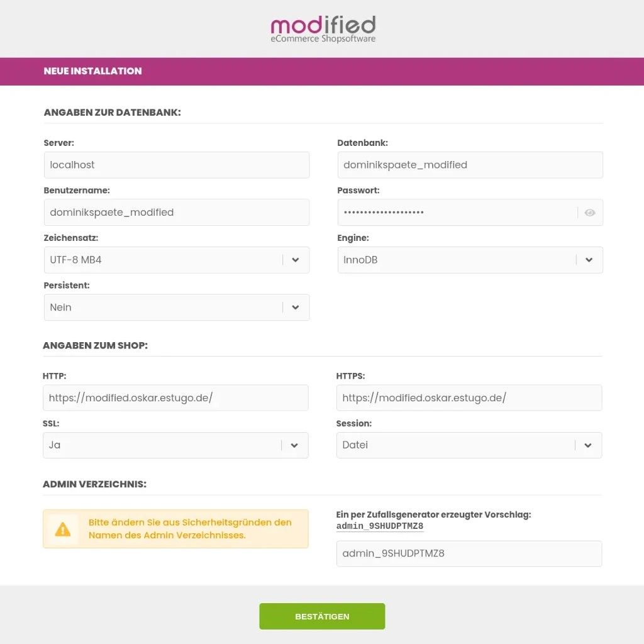This screenshot has height=644, width=644.
Task: Expand the SSL dropdown
Action: 164,445
